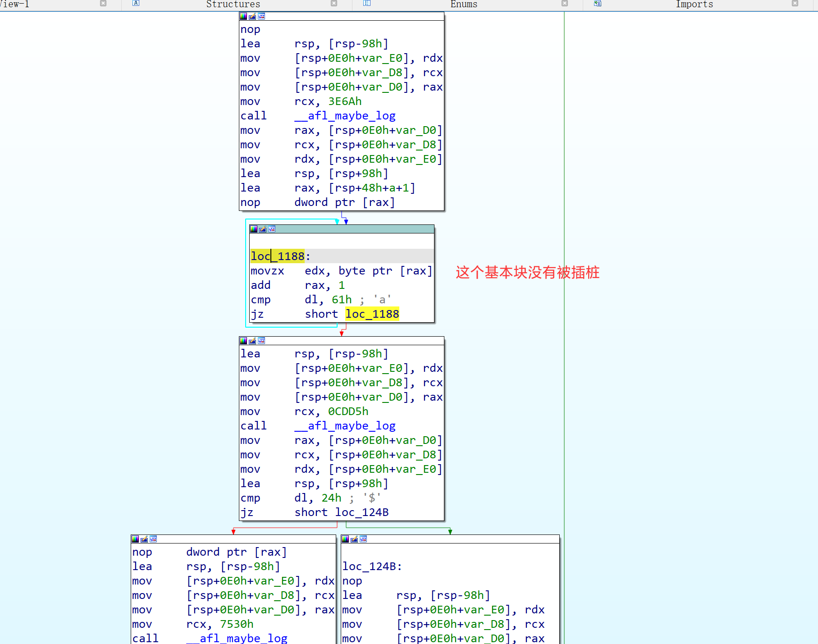The image size is (818, 644).
Task: Set node color for the 7530h block
Action: pos(135,539)
